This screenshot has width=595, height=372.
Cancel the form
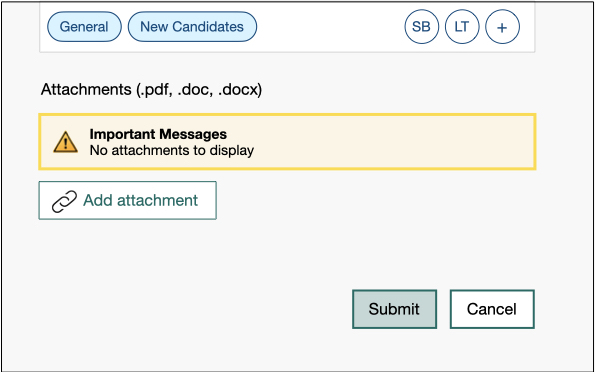click(x=492, y=309)
